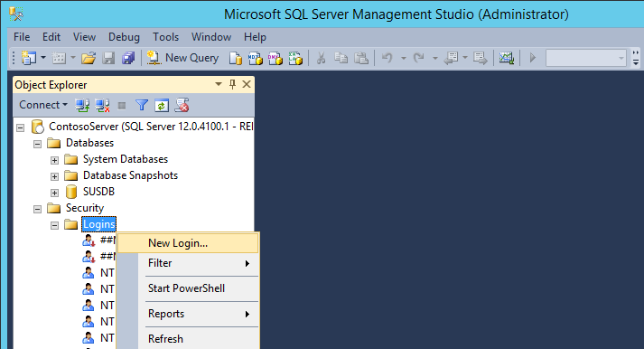The width and height of the screenshot is (644, 349).
Task: Click Database Engine Query icon
Action: [x=236, y=59]
